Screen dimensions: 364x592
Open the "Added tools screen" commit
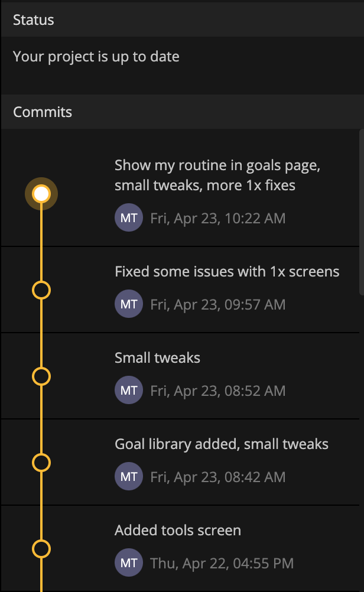180,549
